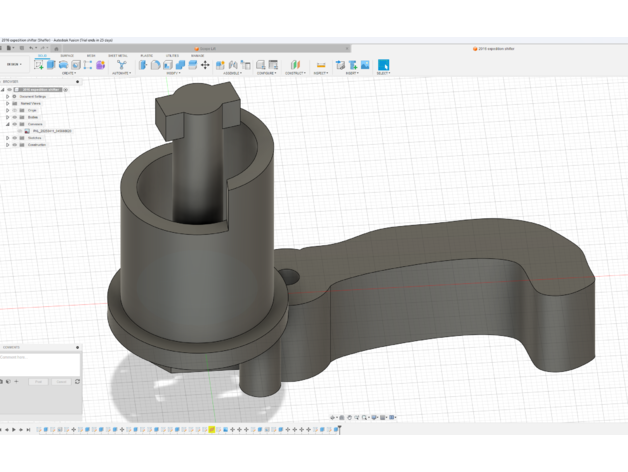Activate the Select tool icon
This screenshot has width=628, height=472.
coord(383,65)
